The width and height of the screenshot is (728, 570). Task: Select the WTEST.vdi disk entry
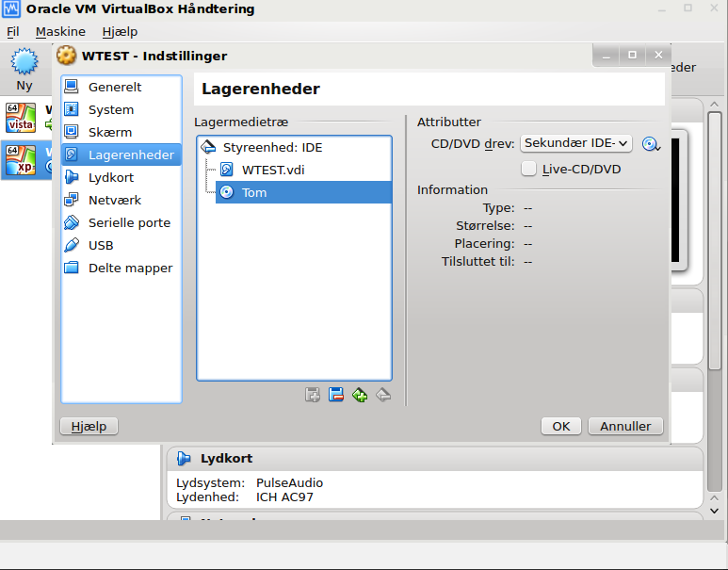(x=303, y=170)
